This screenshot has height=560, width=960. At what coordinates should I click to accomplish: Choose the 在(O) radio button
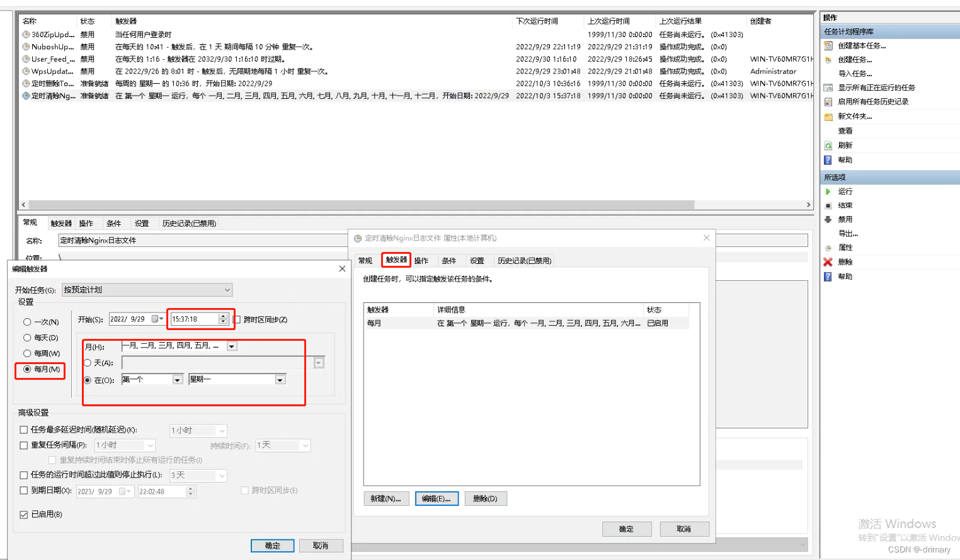click(x=88, y=380)
